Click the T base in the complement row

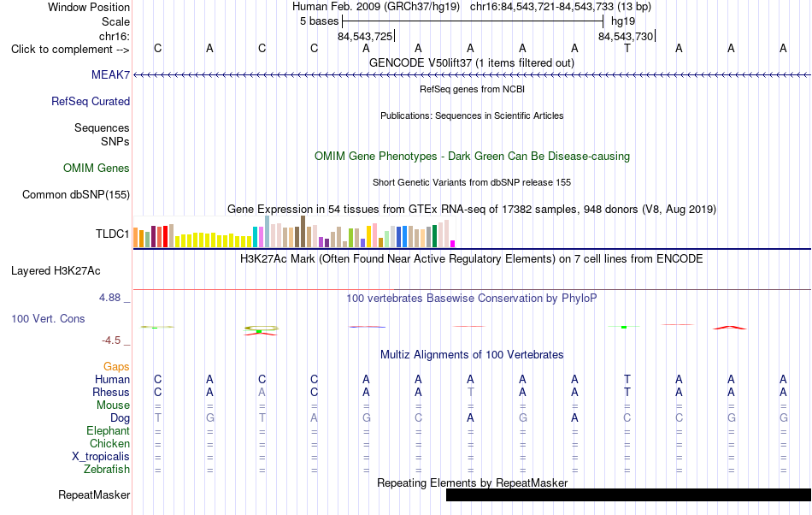[627, 48]
